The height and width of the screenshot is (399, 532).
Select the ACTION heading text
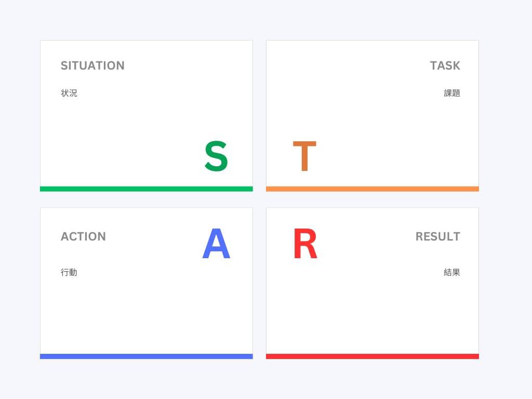coord(83,236)
